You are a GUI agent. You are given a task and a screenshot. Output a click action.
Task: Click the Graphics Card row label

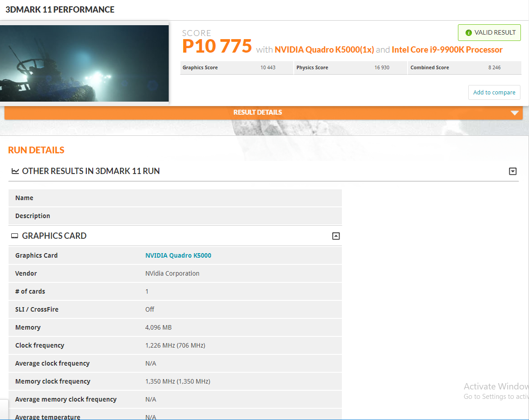pyautogui.click(x=36, y=255)
